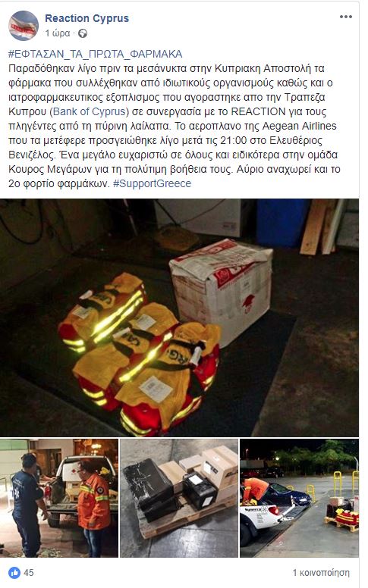Open the Bank of Cyprus link
Screen dimensions: 368x588
pos(89,111)
